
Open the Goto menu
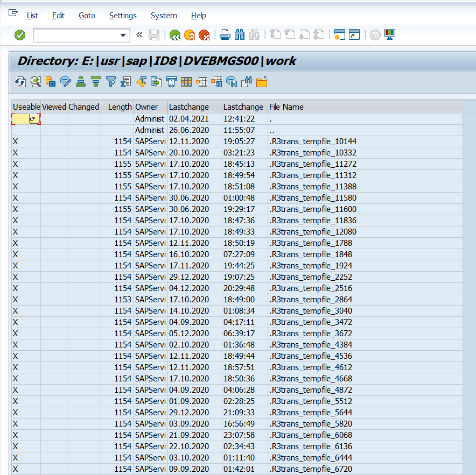(x=87, y=16)
